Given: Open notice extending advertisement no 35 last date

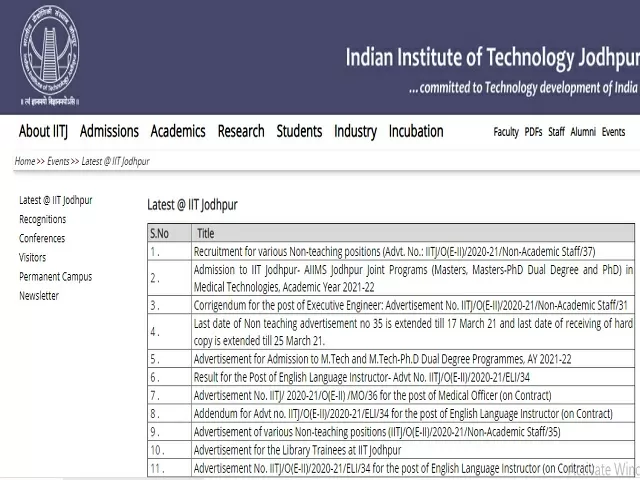Looking at the screenshot, I should pyautogui.click(x=413, y=332).
